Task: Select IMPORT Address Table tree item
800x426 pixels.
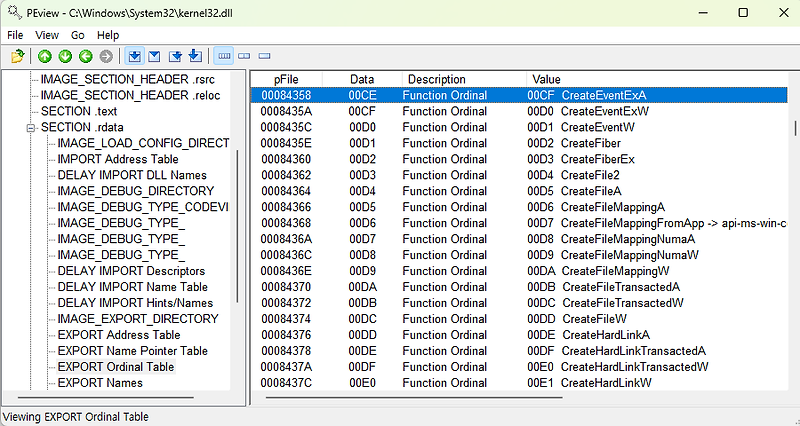Action: pyautogui.click(x=118, y=159)
